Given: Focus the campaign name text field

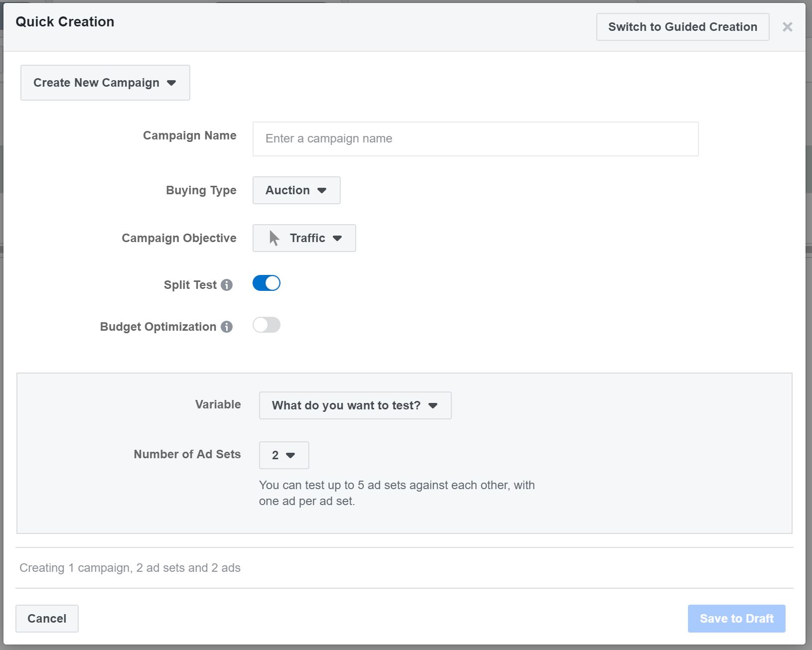Looking at the screenshot, I should pos(475,139).
